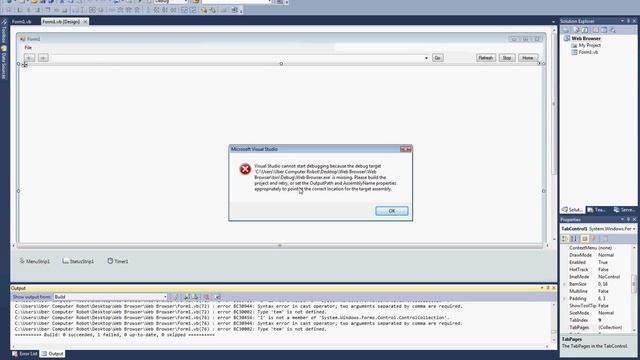The width and height of the screenshot is (640, 360).
Task: Select the ShowToolTips property row
Action: (597, 306)
